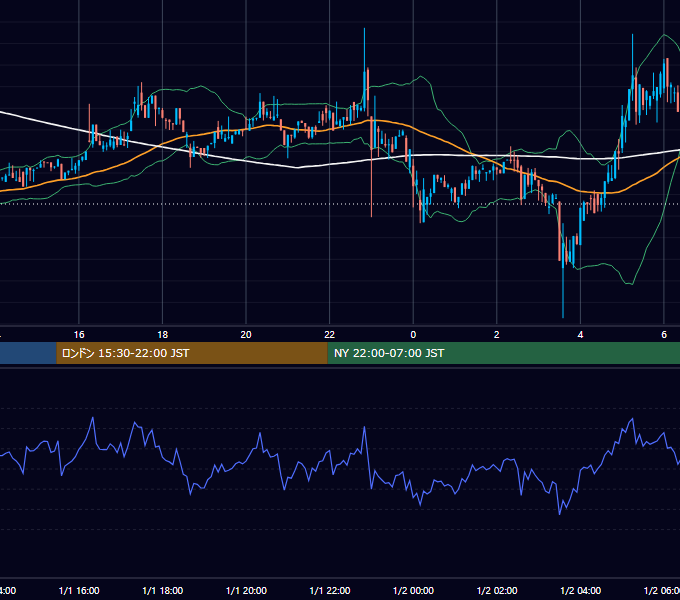Click the blue session bar before the ロンドン session
680x600 pixels.
point(28,353)
